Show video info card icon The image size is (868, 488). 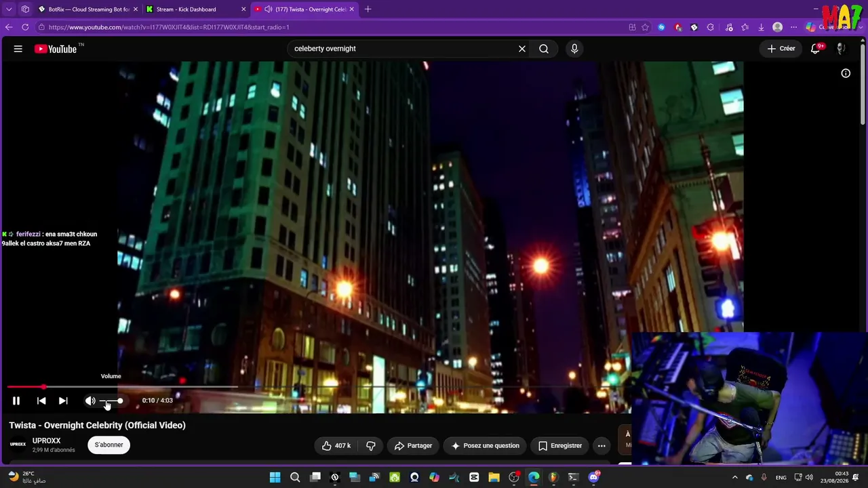coord(846,73)
